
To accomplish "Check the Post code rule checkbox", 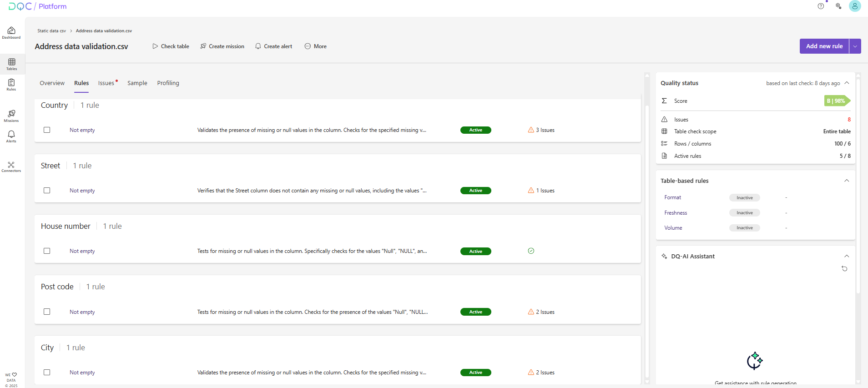I will (x=47, y=312).
